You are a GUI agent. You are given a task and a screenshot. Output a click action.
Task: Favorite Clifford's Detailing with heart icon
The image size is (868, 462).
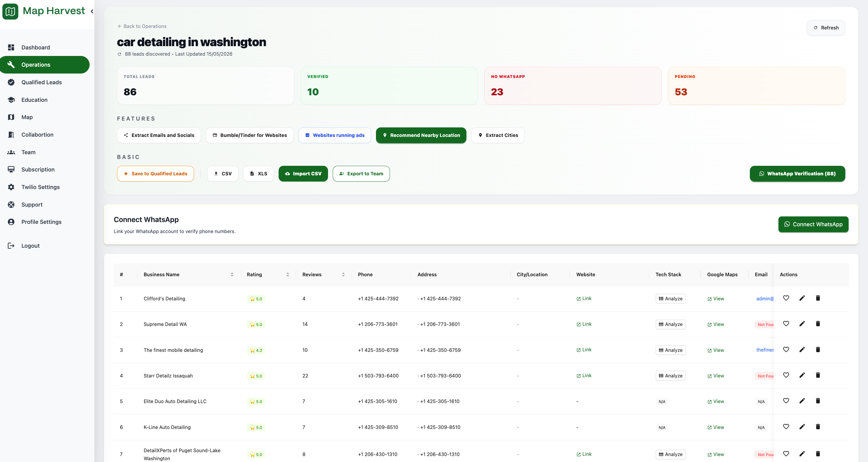point(786,298)
